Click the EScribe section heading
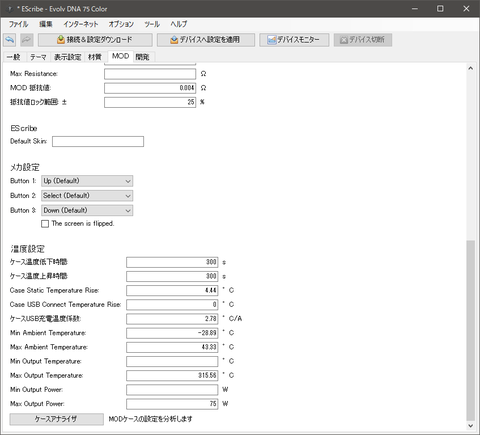Image resolution: width=480 pixels, height=435 pixels. (24, 128)
